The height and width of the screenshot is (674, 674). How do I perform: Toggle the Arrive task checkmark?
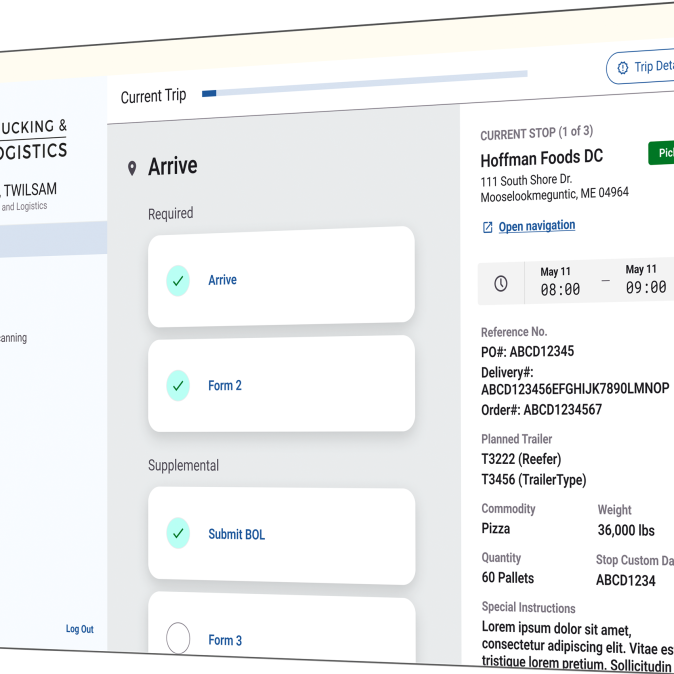coord(178,281)
